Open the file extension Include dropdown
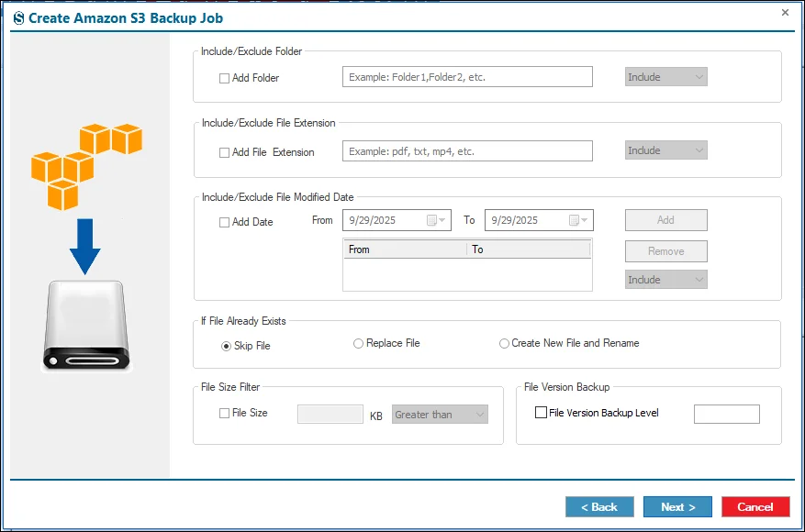The width and height of the screenshot is (805, 532). [x=665, y=150]
